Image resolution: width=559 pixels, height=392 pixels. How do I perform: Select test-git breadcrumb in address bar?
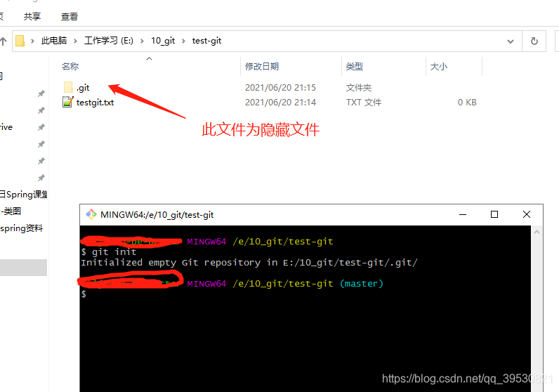point(206,41)
